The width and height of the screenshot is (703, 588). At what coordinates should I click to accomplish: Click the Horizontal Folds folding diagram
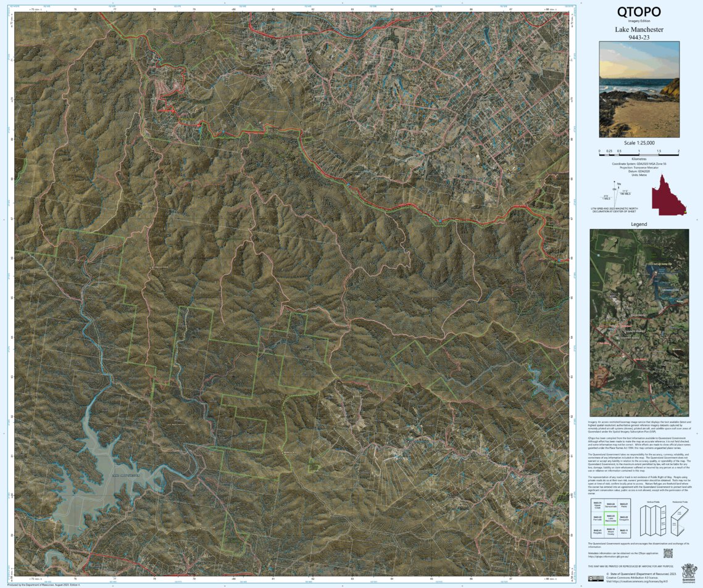tap(680, 521)
